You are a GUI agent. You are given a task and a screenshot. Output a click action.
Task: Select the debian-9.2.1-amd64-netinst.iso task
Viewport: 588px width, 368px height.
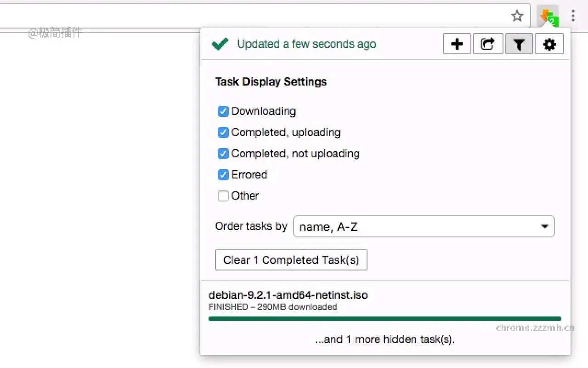(x=288, y=295)
